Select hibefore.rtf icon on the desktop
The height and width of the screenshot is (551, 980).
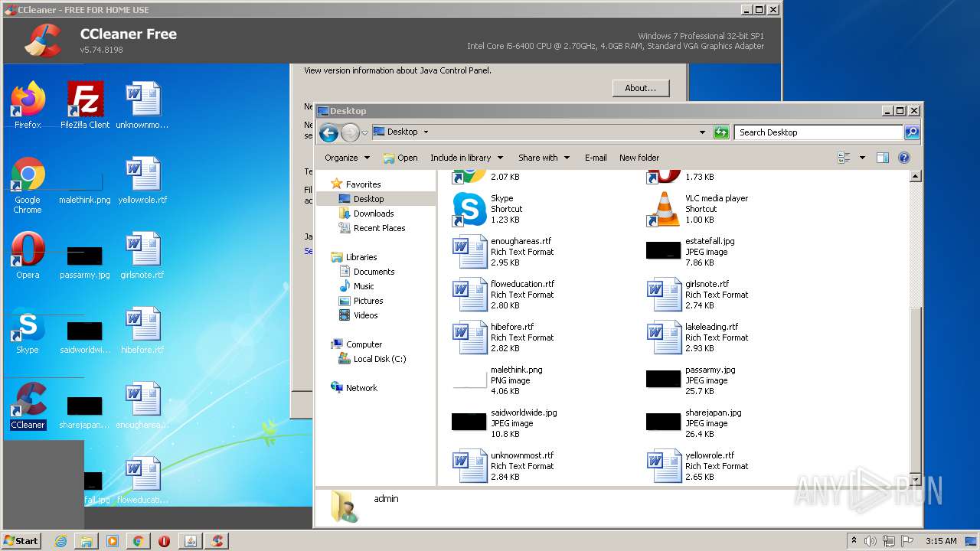click(142, 330)
